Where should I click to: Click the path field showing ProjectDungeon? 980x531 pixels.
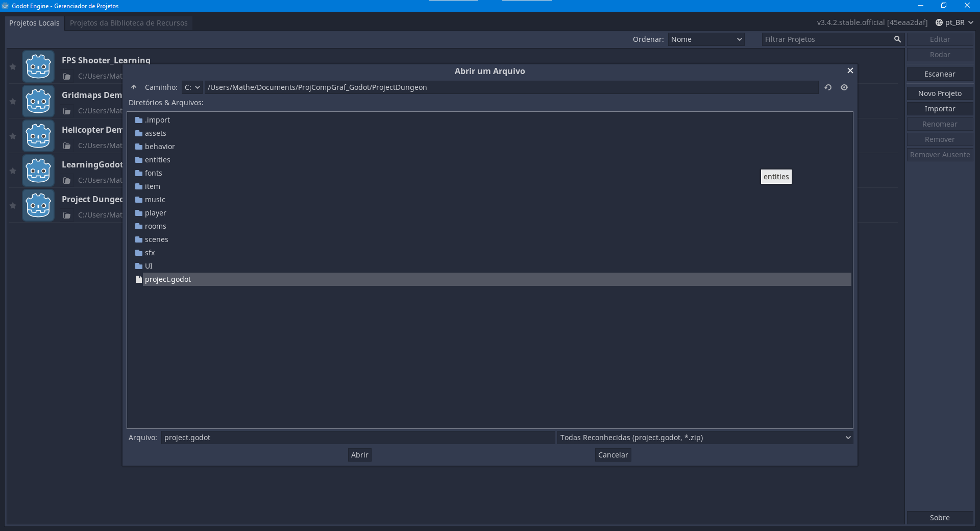coord(511,87)
